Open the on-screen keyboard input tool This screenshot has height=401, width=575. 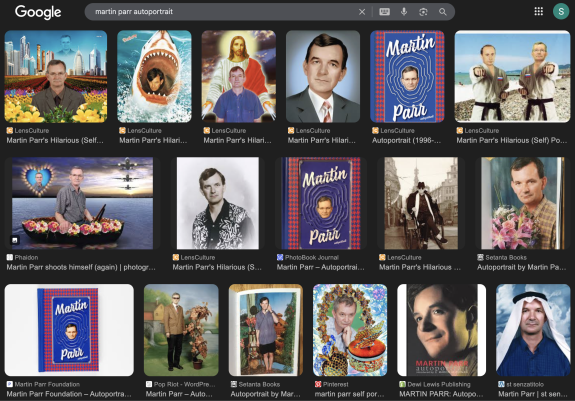tap(384, 12)
